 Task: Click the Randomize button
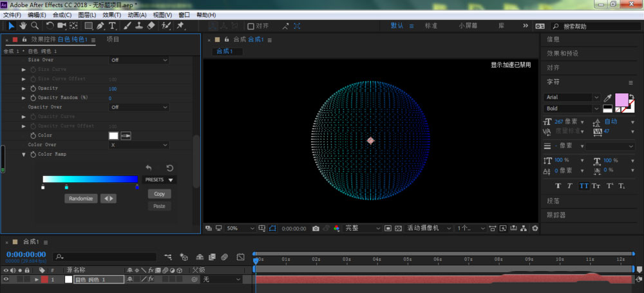81,198
